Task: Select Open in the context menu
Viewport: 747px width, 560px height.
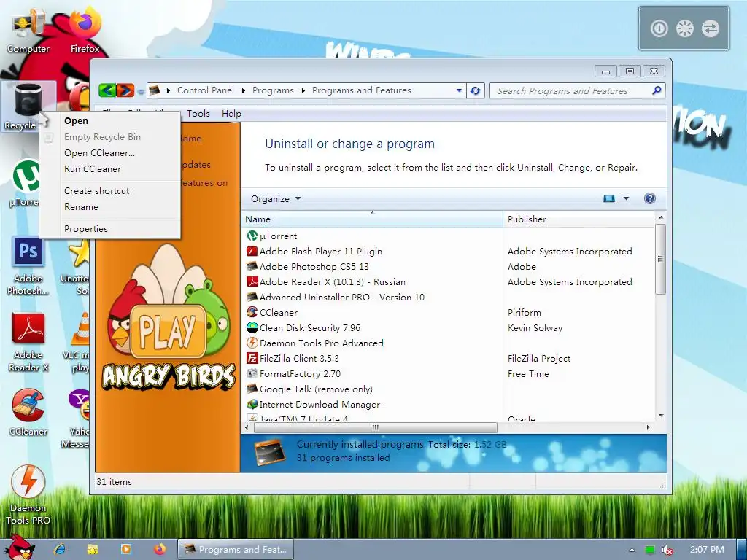Action: [x=109, y=121]
